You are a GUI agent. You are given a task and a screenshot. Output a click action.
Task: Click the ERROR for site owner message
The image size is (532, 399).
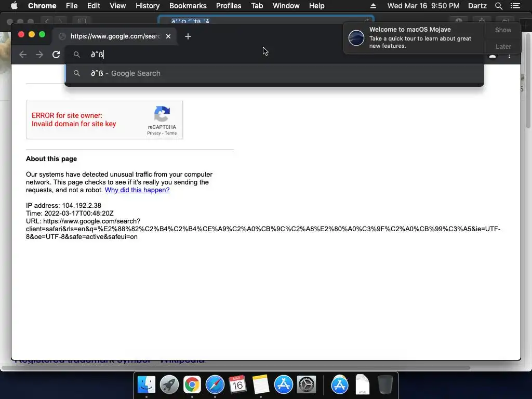point(74,119)
